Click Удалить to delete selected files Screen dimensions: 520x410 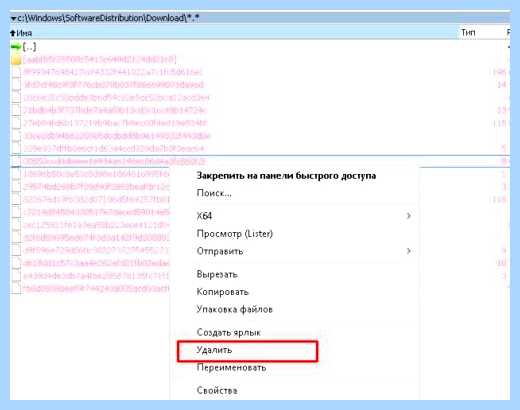coord(247,351)
